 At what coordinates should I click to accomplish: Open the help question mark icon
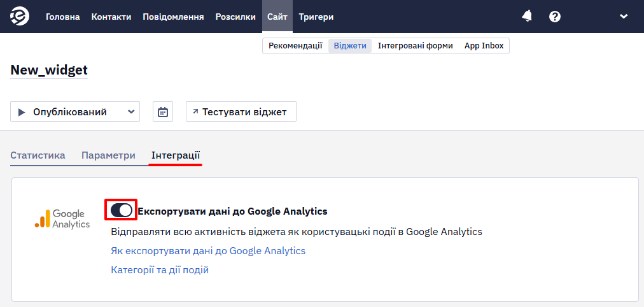pos(555,17)
